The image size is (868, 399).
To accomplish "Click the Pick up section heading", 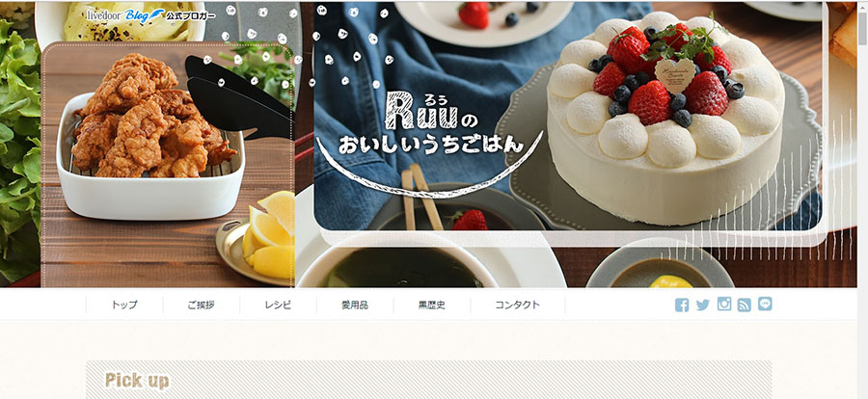I will tap(137, 380).
